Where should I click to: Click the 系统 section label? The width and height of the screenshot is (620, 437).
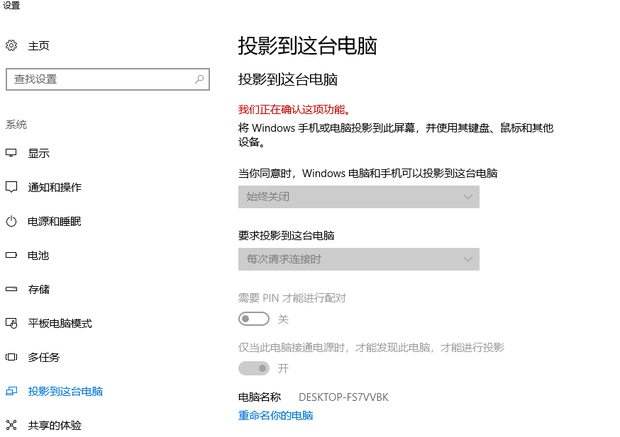[16, 125]
